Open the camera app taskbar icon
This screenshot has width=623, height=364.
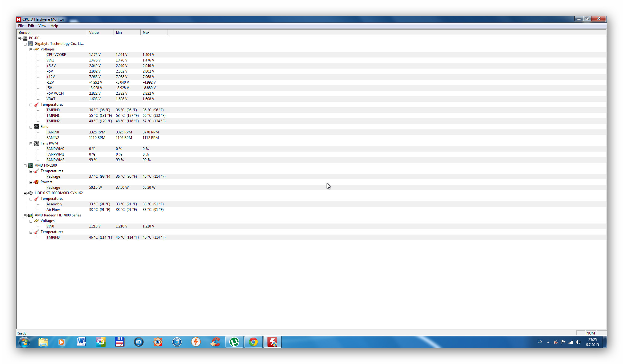click(139, 342)
